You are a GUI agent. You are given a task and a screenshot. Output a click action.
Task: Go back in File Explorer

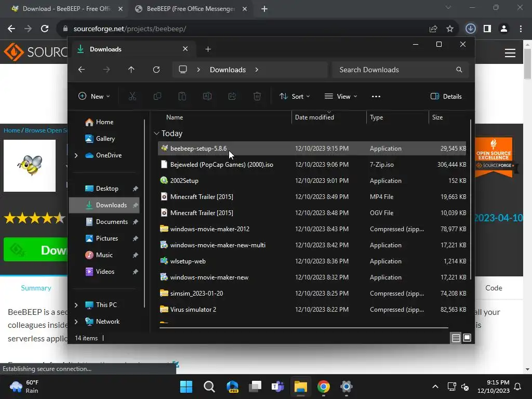tap(82, 70)
